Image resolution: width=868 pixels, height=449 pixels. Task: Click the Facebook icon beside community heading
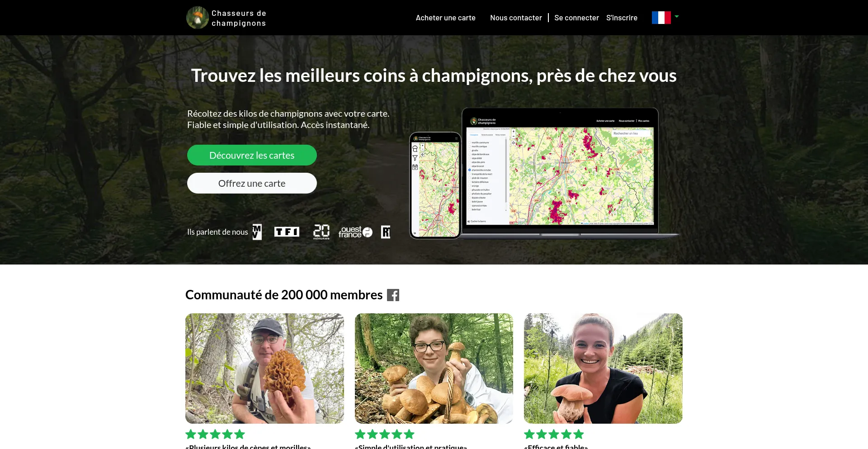click(393, 295)
